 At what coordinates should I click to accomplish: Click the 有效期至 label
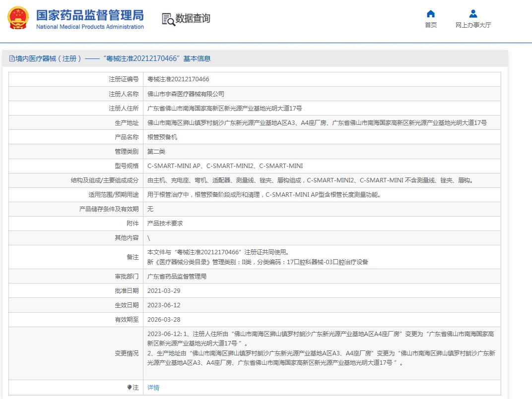(x=127, y=320)
